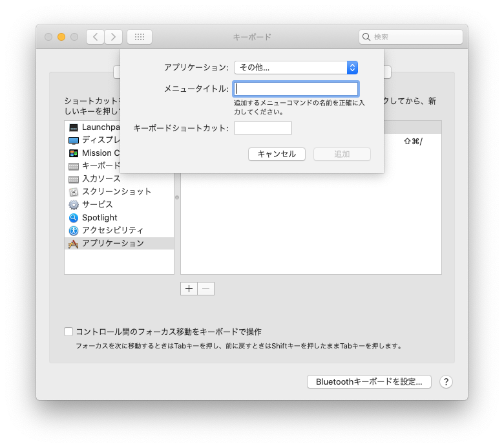Click the 入力ソース input source icon
The height and width of the screenshot is (448, 504).
pos(74,179)
